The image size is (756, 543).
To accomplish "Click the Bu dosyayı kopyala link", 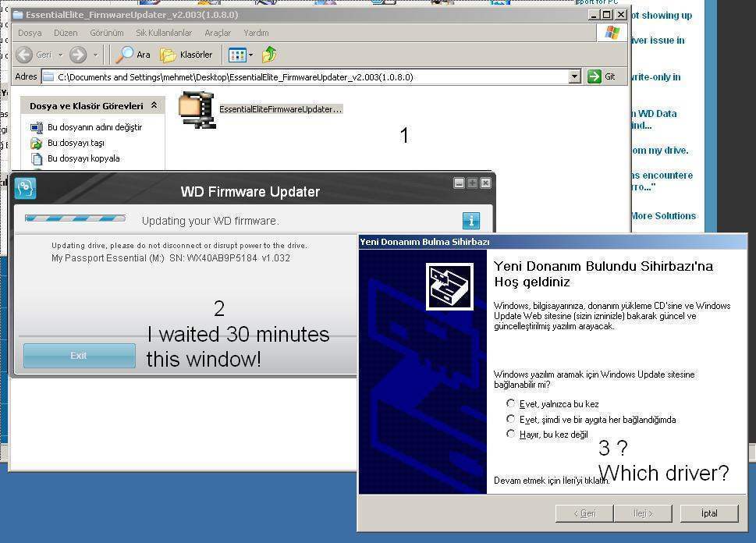I will click(83, 158).
